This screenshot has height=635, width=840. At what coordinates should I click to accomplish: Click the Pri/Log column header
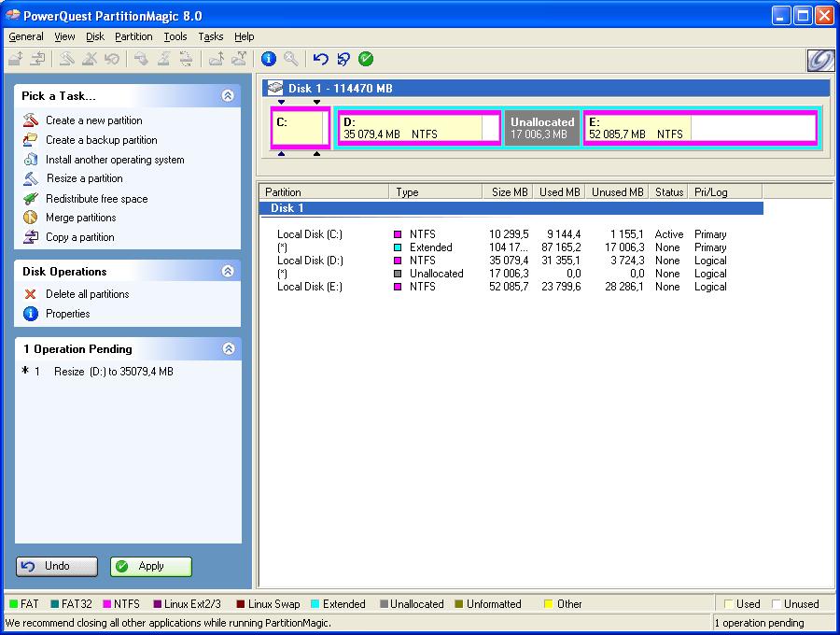725,191
